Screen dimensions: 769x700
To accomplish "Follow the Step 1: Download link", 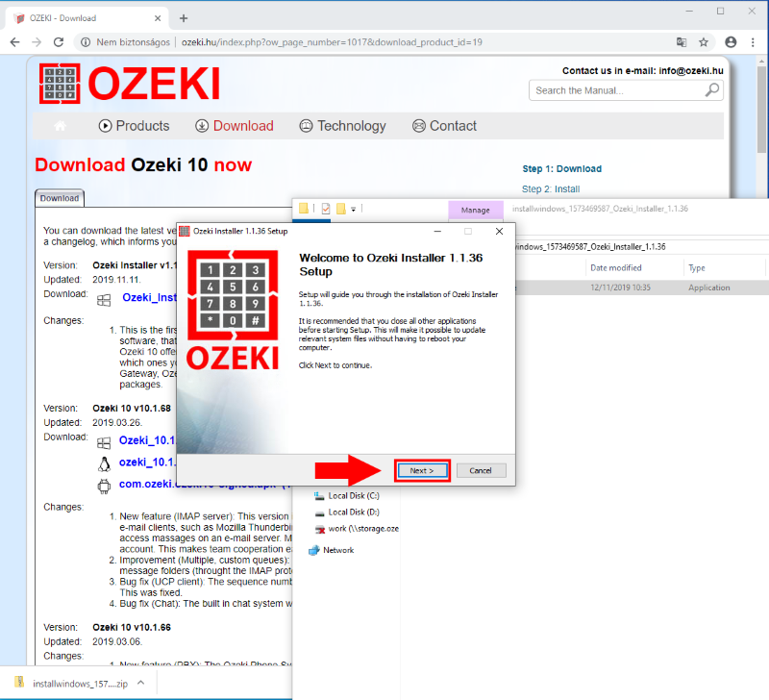I will (562, 168).
